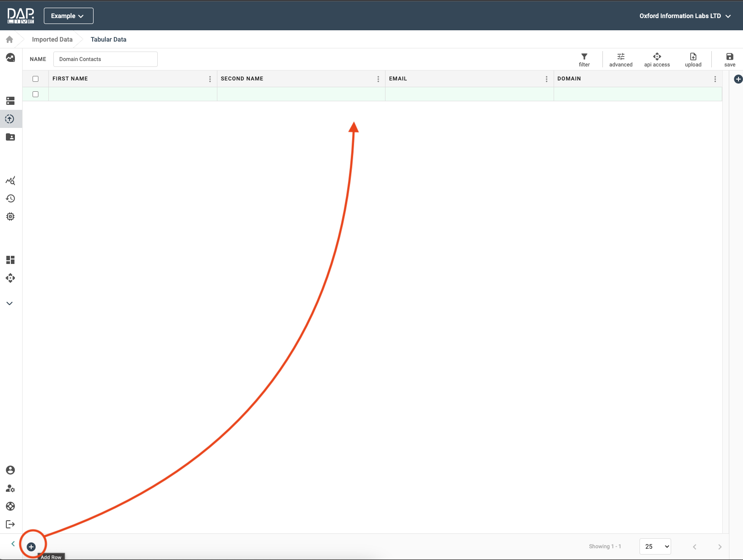Screen dimensions: 743x560
Task: Go to Imported Data breadcrumb
Action: (52, 39)
